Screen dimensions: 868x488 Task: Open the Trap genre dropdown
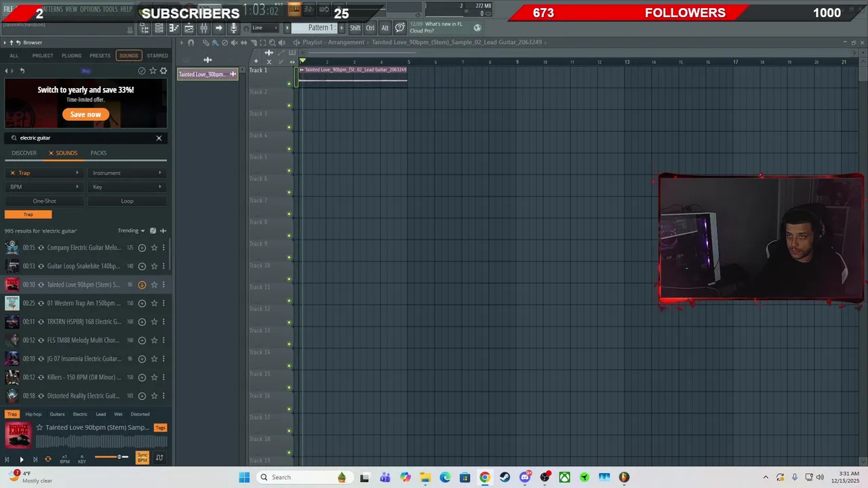click(45, 173)
